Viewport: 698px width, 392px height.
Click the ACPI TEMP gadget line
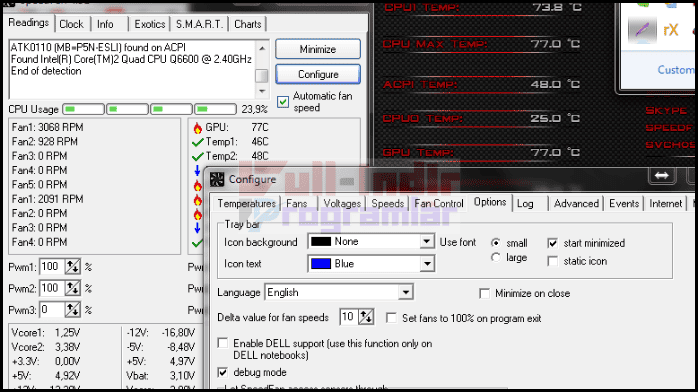pos(482,84)
